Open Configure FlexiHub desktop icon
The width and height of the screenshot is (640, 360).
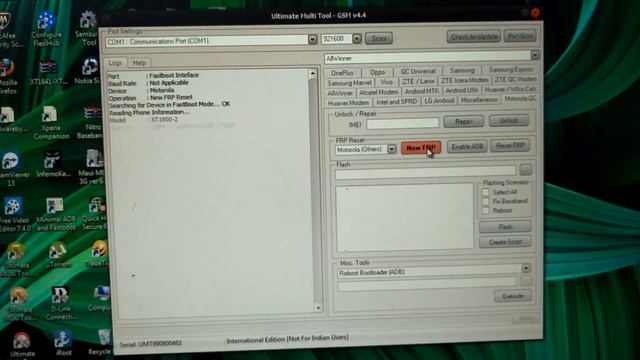click(x=46, y=29)
